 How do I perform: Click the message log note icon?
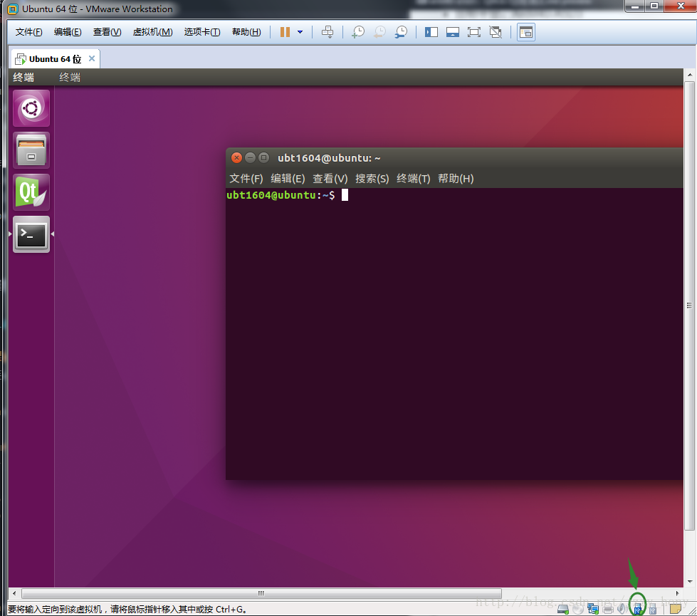(676, 609)
